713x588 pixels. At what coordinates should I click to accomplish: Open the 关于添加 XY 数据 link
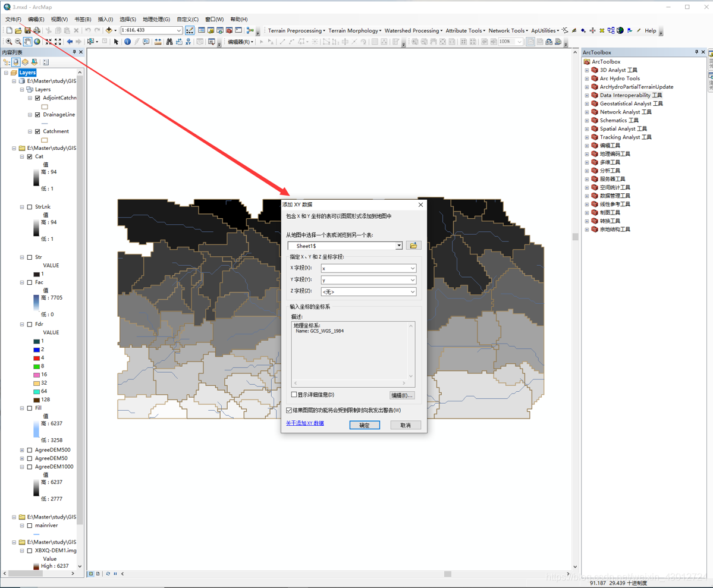pyautogui.click(x=304, y=423)
